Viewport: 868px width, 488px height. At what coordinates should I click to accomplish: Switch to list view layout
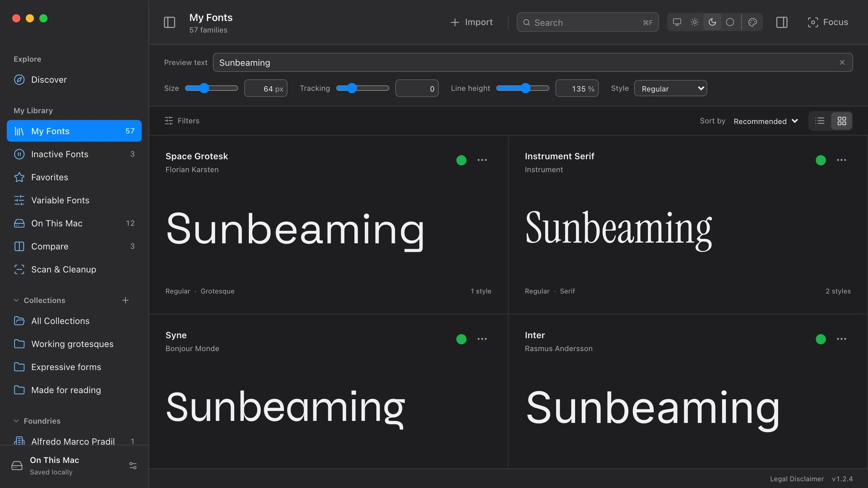click(820, 120)
